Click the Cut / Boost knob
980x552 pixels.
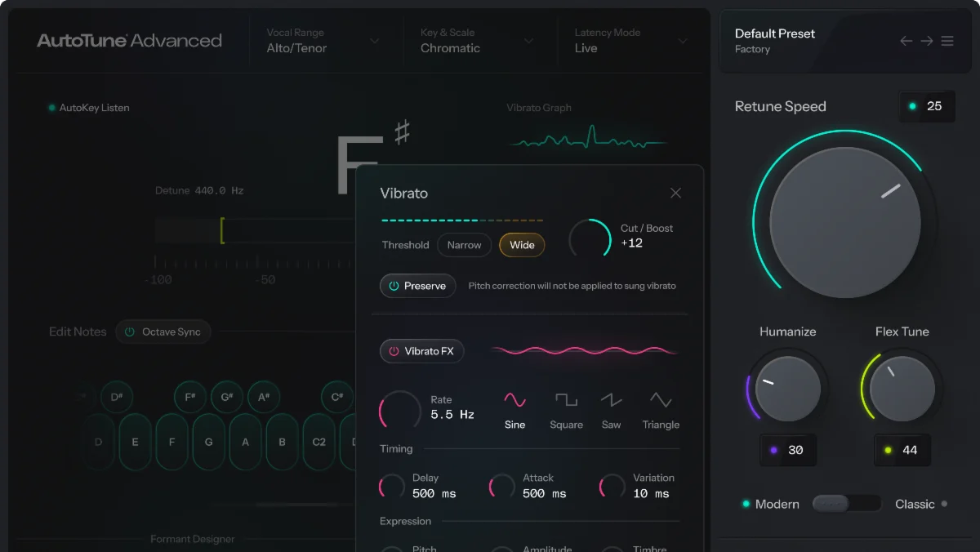click(x=590, y=238)
